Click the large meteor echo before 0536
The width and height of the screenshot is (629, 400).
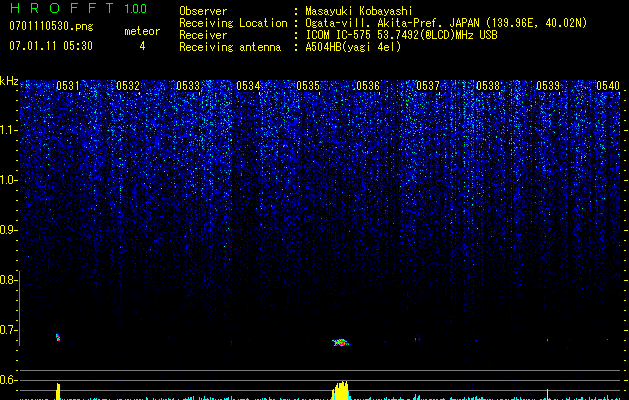341,342
